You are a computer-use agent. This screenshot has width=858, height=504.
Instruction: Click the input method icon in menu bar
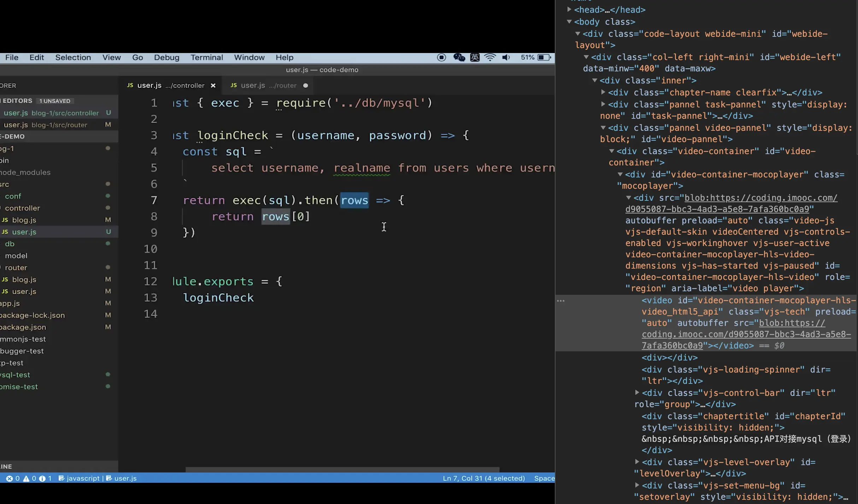pos(475,57)
